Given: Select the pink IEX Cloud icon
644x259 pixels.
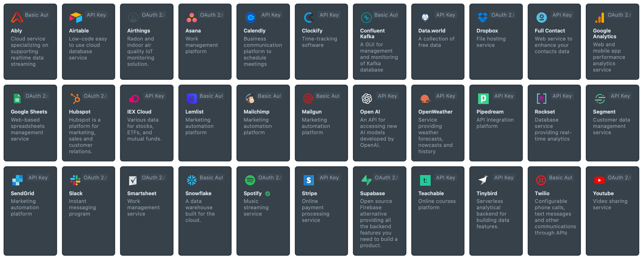Looking at the screenshot, I should click(x=134, y=99).
